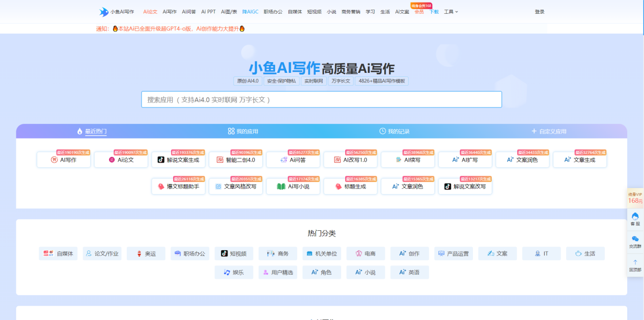
Task: Open 商务营销 in top navigation
Action: click(351, 12)
